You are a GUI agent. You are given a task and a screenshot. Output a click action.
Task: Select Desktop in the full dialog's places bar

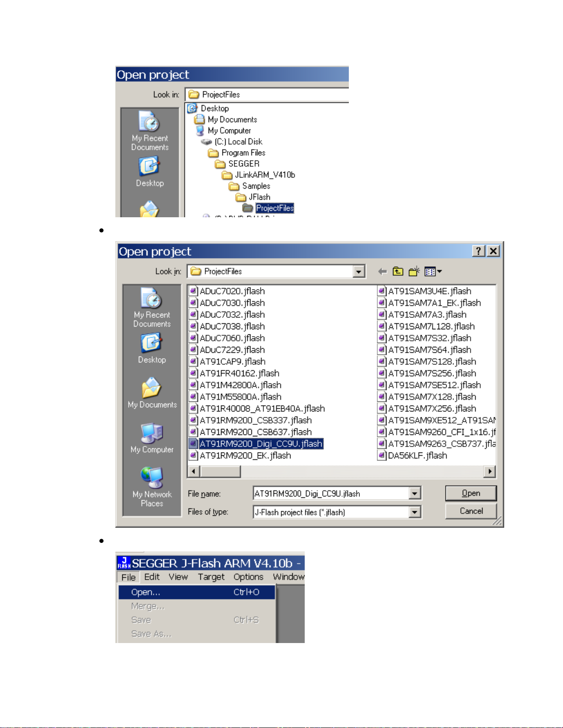coord(152,349)
